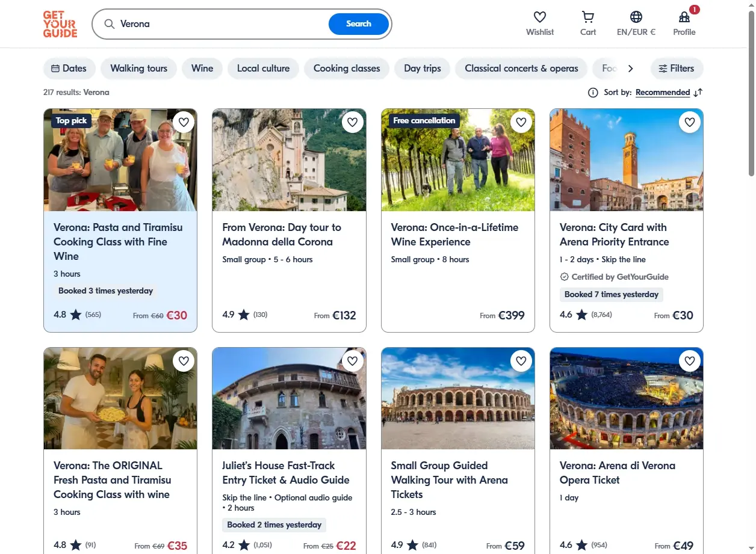The image size is (756, 554).
Task: Click the blue Search button
Action: 359,24
